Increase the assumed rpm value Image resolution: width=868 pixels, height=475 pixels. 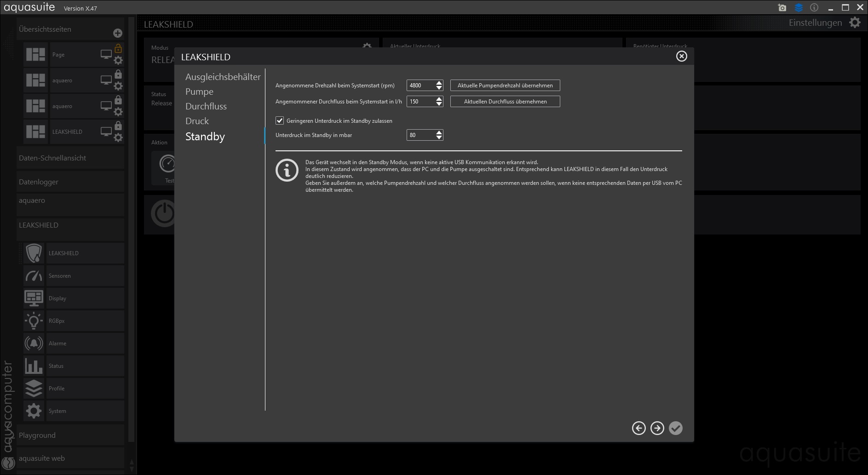click(x=439, y=83)
